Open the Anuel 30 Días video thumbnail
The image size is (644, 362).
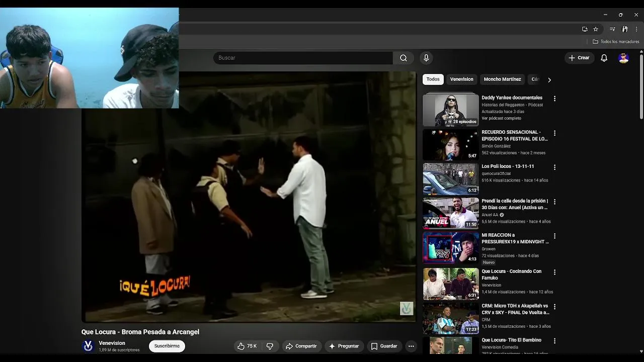click(451, 213)
